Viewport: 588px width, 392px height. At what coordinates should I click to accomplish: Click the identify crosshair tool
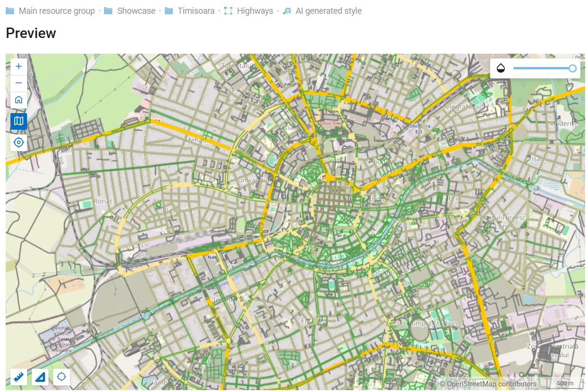point(61,377)
